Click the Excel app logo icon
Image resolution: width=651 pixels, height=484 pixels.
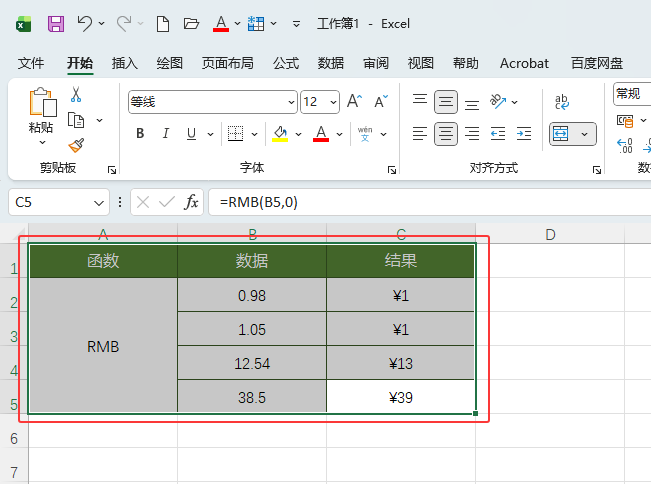[24, 24]
